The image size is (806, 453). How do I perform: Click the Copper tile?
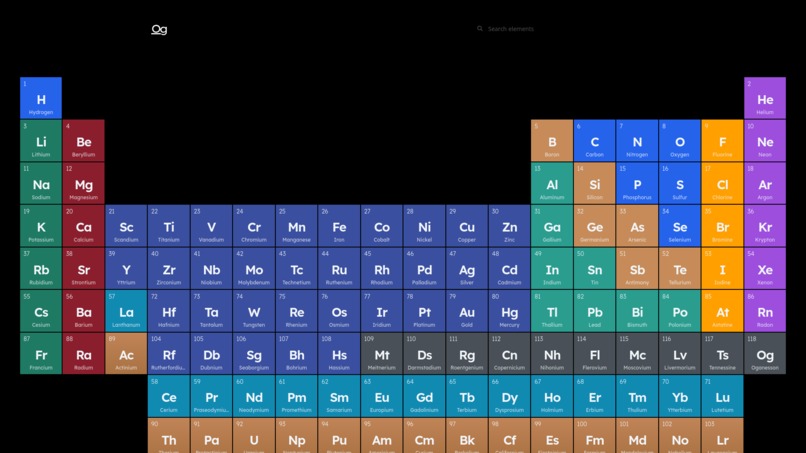(x=467, y=226)
